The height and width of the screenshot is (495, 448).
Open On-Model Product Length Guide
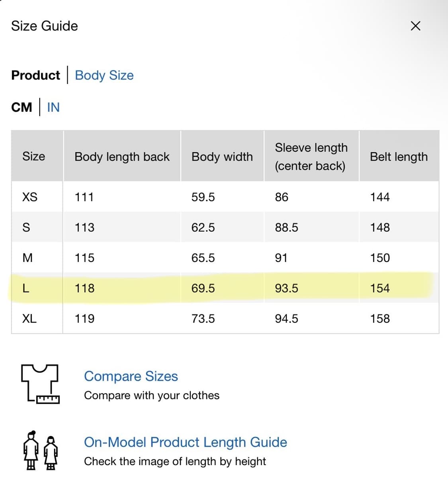click(x=185, y=442)
